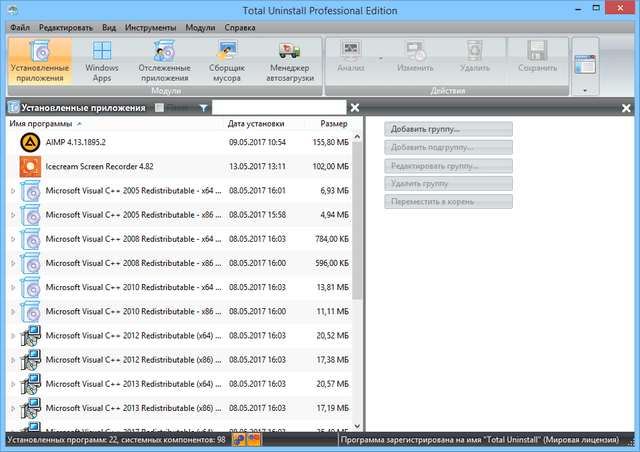Click the program list vertical scrollbar thumb
640x452 pixels.
click(x=357, y=220)
